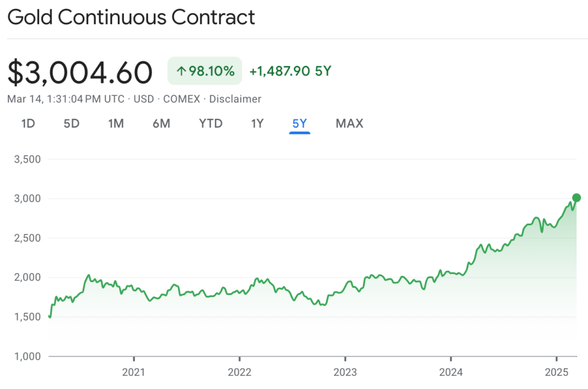Viewport: 588px width, 389px height.
Task: Click the 2023 x-axis tick label
Action: (x=345, y=372)
